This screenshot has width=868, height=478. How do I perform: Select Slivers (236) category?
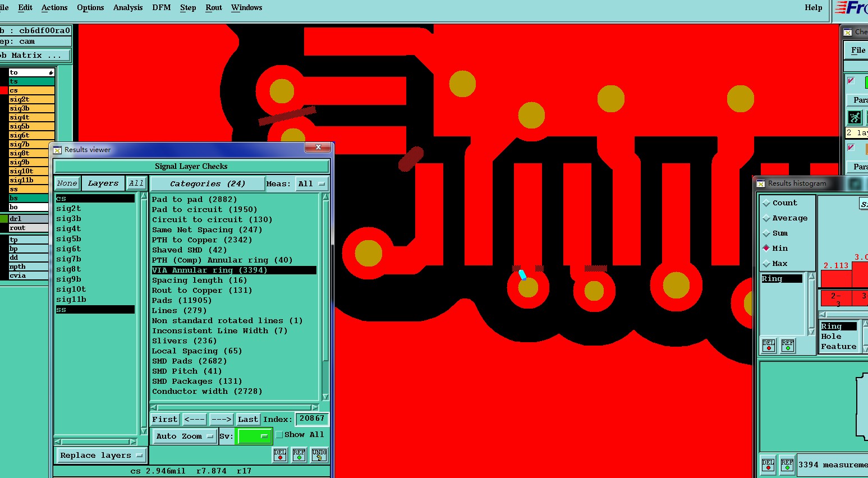point(185,341)
